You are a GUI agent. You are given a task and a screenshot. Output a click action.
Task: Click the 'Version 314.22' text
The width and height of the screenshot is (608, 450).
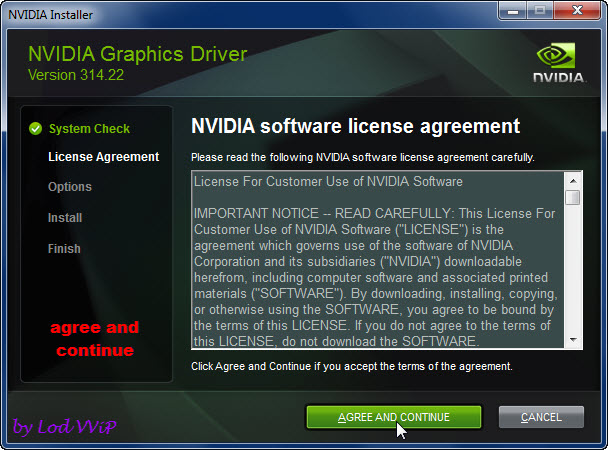click(x=76, y=75)
